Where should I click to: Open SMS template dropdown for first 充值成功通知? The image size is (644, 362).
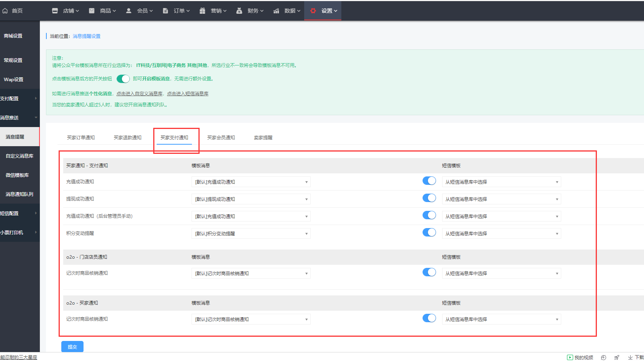pos(501,182)
